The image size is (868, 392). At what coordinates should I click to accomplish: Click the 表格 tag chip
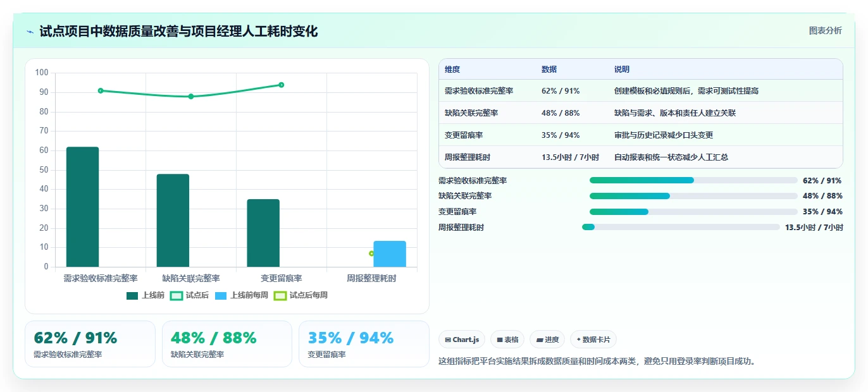coord(508,340)
